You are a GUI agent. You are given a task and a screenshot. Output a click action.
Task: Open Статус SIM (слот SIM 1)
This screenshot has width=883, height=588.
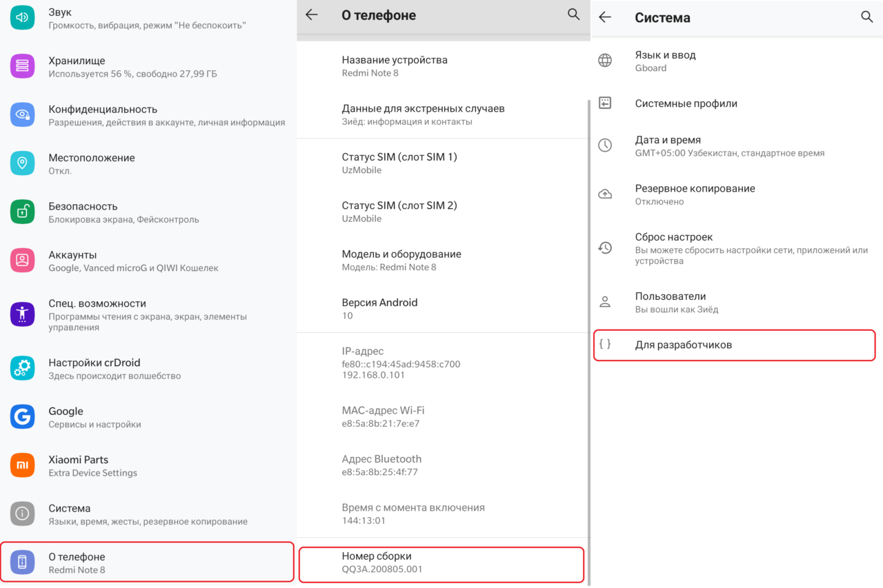click(x=441, y=163)
